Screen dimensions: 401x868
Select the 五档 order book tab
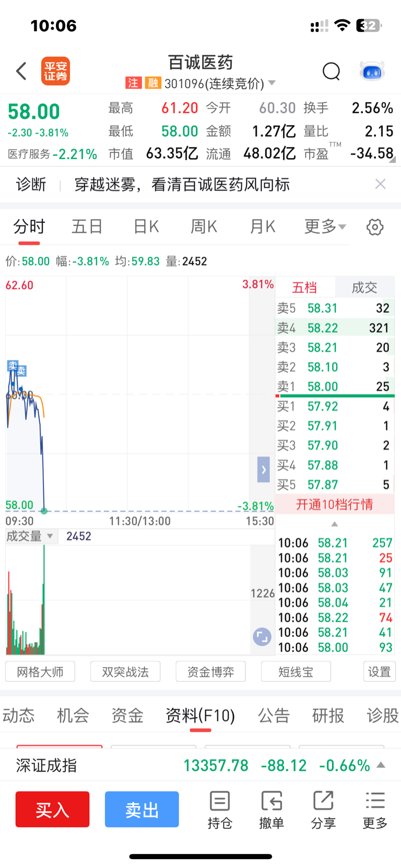(x=304, y=287)
